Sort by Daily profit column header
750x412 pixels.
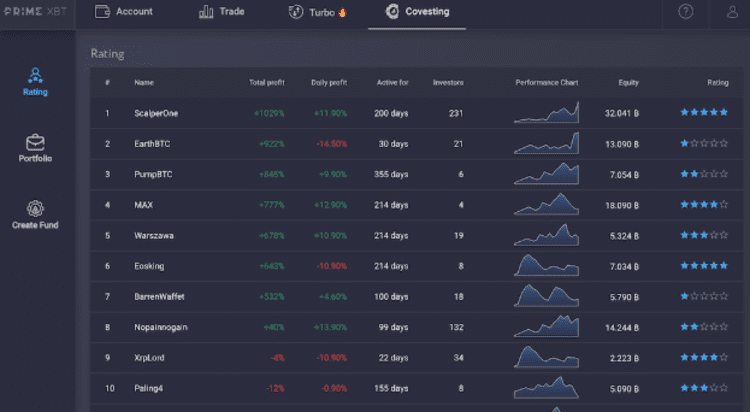click(x=328, y=82)
